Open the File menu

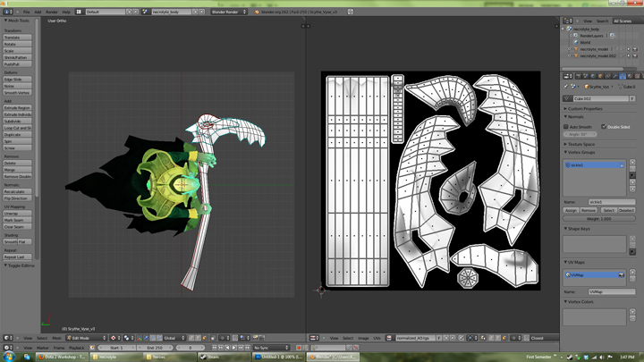tap(26, 12)
